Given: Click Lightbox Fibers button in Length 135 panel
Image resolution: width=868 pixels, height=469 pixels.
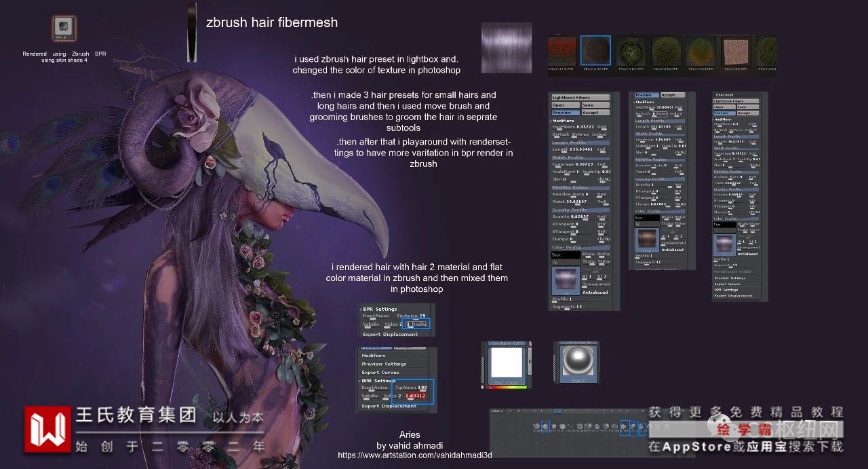Looking at the screenshot, I should point(580,98).
